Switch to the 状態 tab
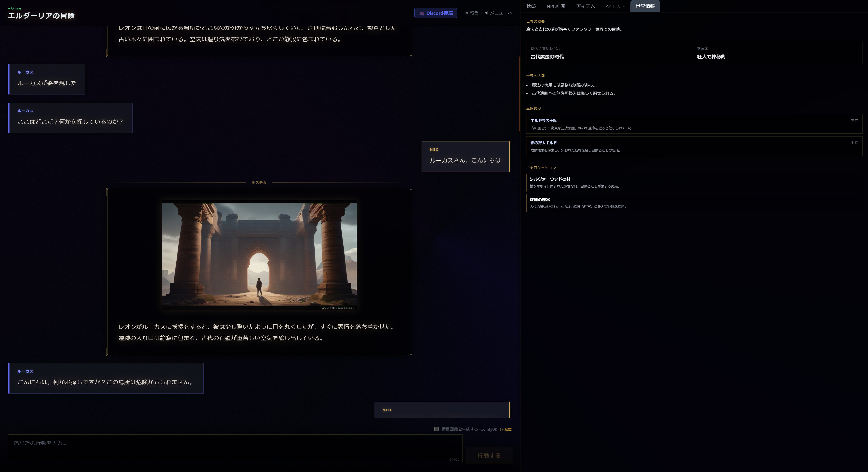This screenshot has width=868, height=472. point(531,6)
